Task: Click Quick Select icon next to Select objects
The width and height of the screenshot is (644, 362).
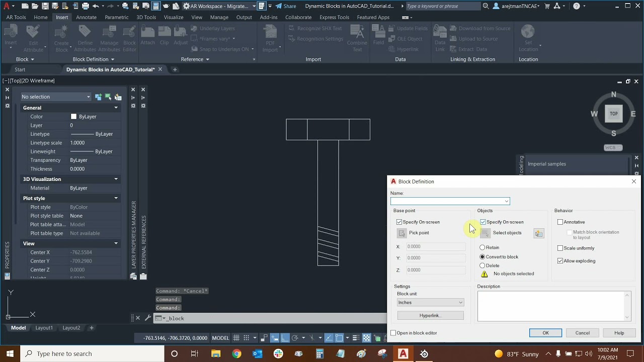Action: click(538, 233)
